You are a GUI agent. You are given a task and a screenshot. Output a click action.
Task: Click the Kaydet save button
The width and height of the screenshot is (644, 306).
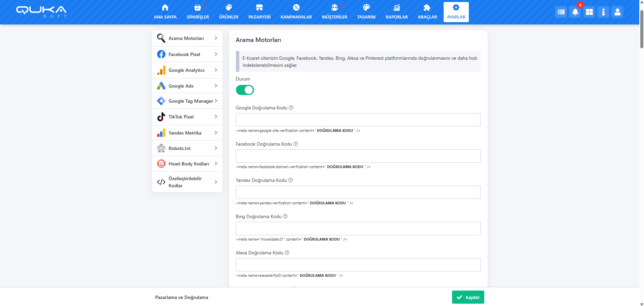click(468, 297)
